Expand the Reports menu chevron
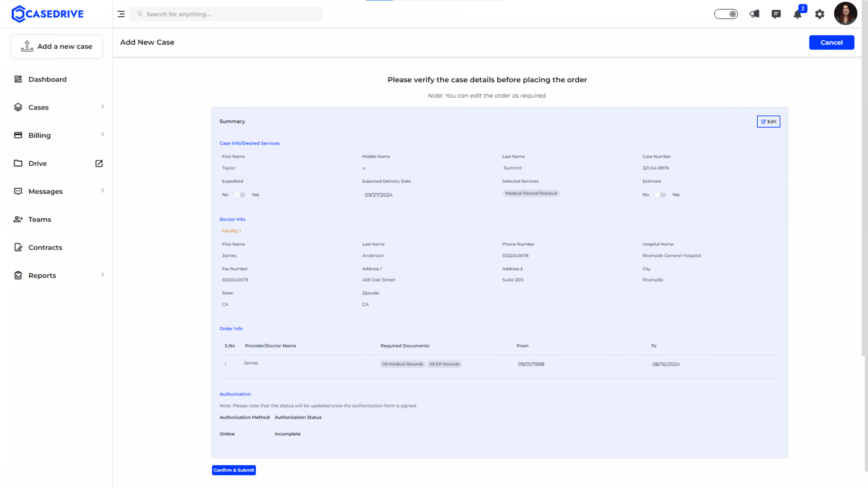Screen dimensions: 868x488 102,275
